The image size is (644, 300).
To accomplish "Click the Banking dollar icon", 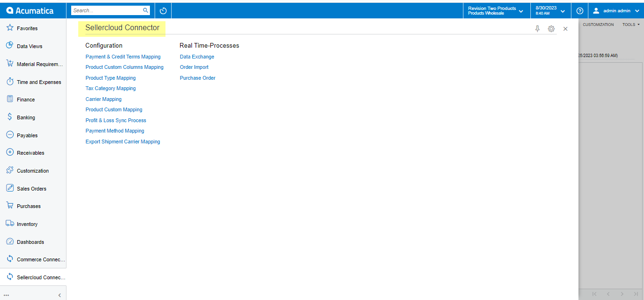I will pyautogui.click(x=9, y=117).
